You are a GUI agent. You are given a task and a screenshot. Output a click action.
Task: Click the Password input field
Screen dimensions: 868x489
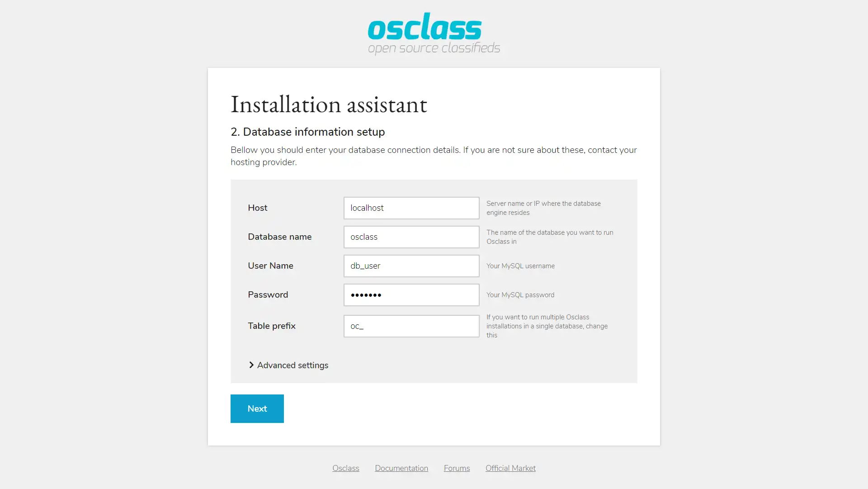411,294
